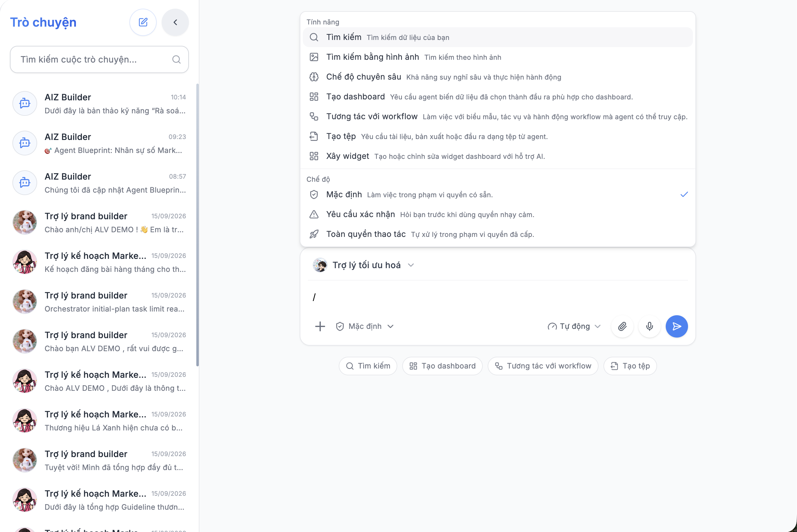The width and height of the screenshot is (797, 532).
Task: Choose Tìm kiếm from the feature menu
Action: (x=498, y=37)
